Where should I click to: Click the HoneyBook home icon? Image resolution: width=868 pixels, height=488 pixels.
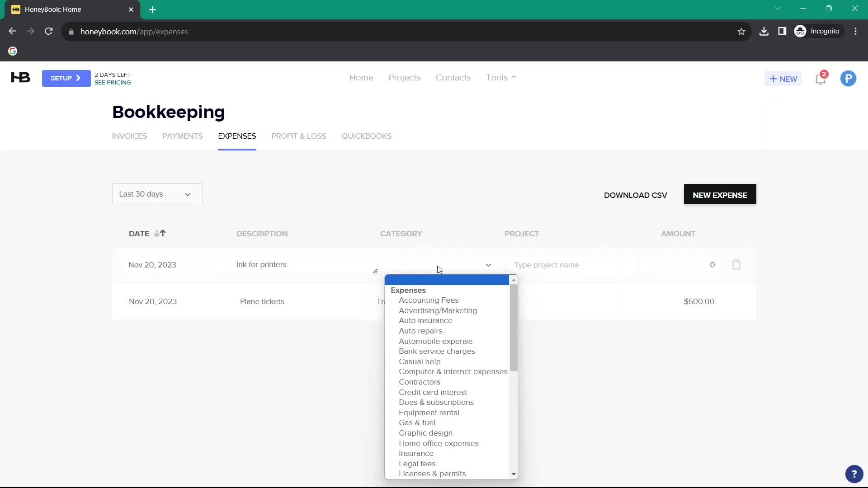pyautogui.click(x=20, y=77)
